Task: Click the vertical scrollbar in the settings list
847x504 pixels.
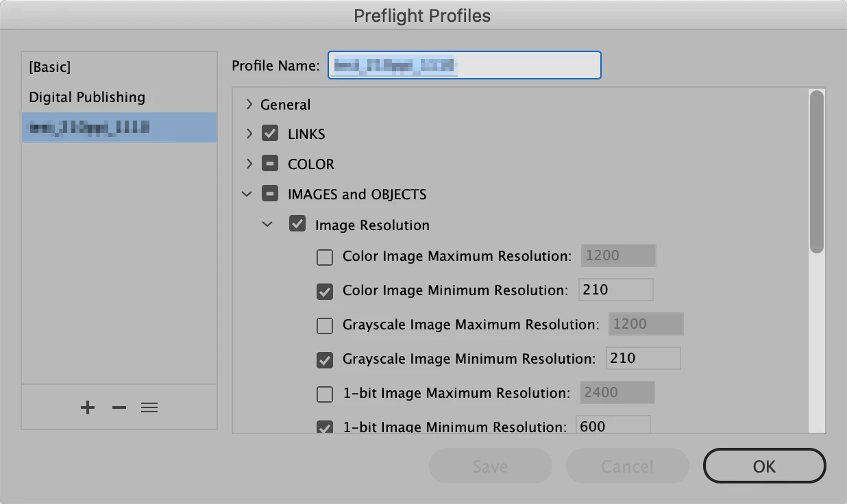Action: pos(816,172)
